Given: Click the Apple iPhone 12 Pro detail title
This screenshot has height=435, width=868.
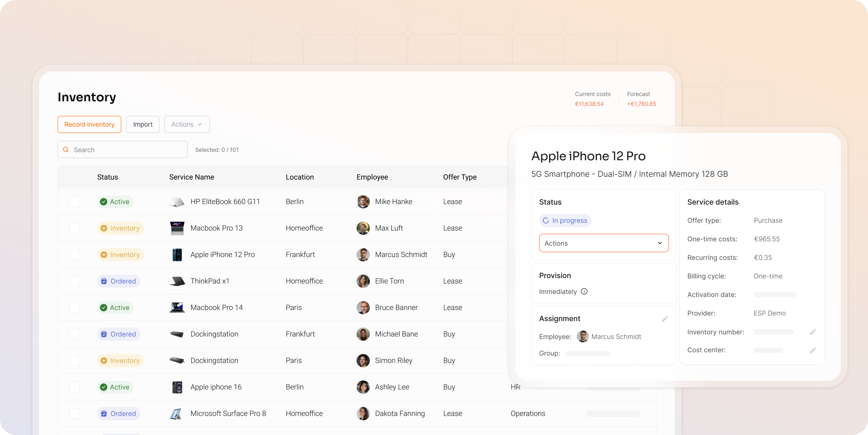Looking at the screenshot, I should pos(588,156).
